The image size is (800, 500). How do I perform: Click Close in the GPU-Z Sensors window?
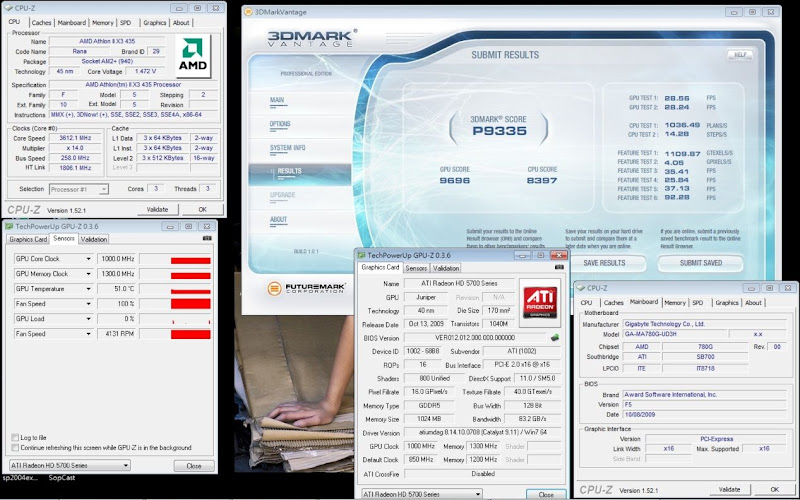(194, 466)
